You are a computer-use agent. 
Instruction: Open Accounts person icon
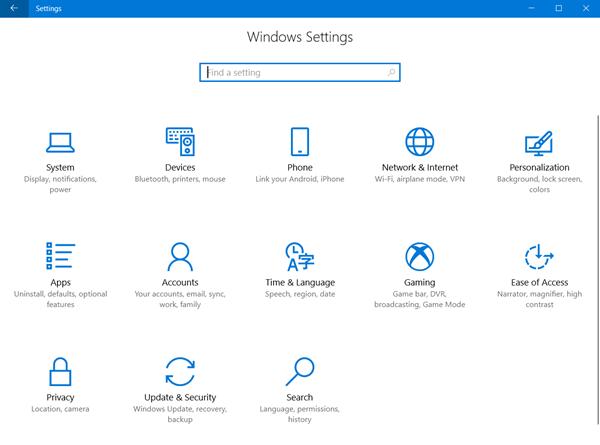coord(180,256)
